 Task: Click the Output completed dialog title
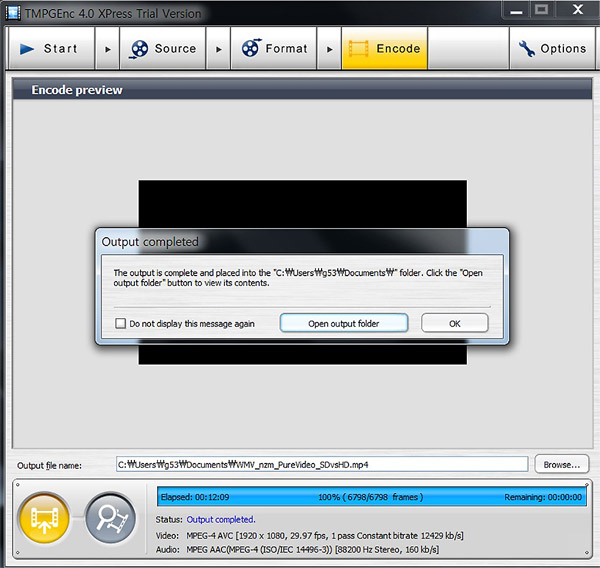pyautogui.click(x=150, y=242)
